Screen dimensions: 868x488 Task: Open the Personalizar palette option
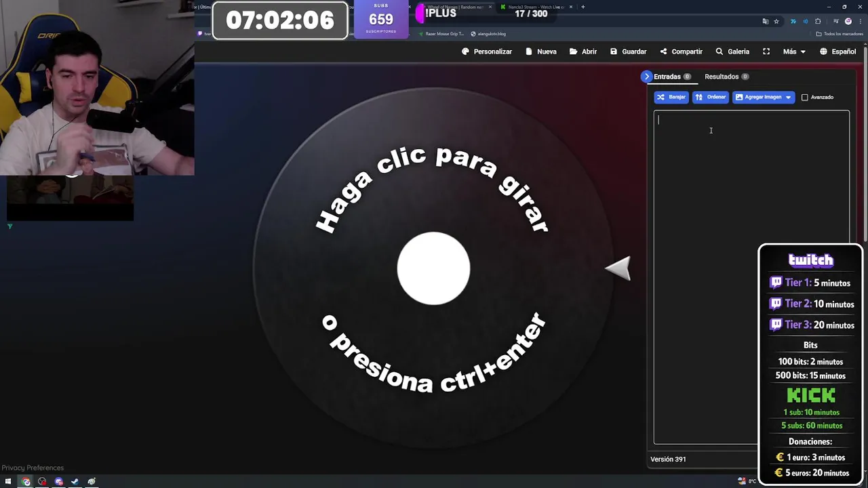[x=487, y=52]
